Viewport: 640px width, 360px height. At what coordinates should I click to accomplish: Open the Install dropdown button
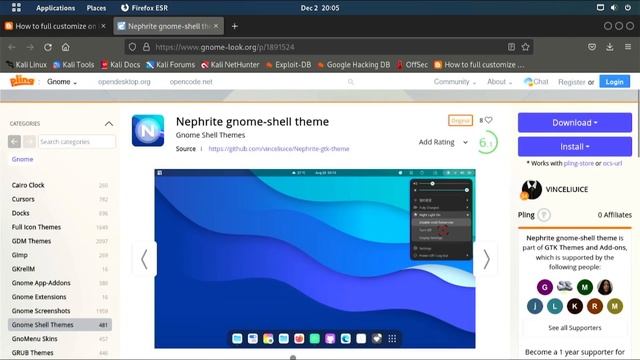(x=575, y=147)
